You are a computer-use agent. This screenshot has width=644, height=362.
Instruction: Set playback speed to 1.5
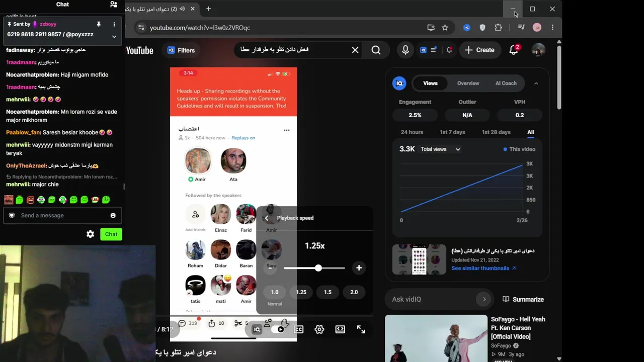[328, 292]
